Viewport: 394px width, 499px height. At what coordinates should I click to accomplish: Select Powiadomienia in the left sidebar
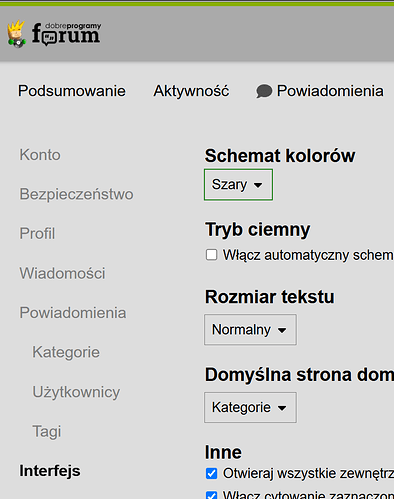[x=73, y=313]
